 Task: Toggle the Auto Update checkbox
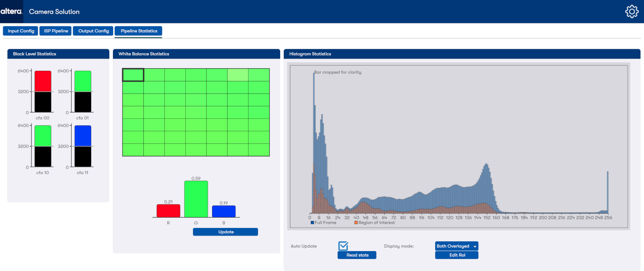[x=343, y=246]
